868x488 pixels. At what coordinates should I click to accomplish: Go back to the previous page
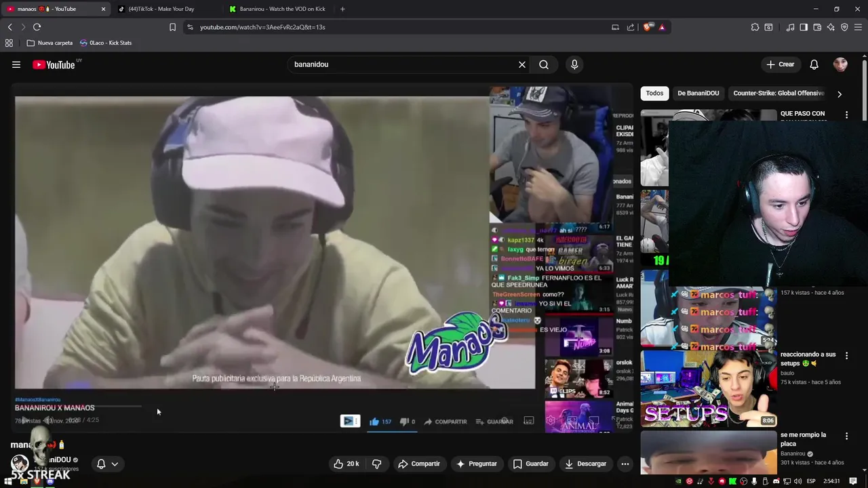[10, 27]
